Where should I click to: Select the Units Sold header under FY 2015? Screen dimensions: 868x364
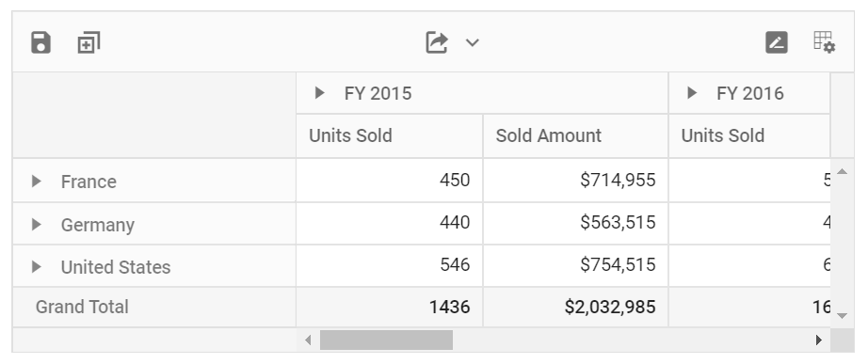(390, 136)
